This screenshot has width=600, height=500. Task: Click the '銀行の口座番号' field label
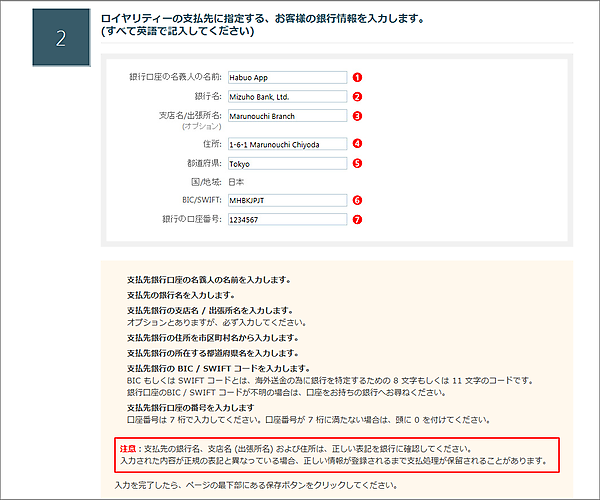[191, 219]
